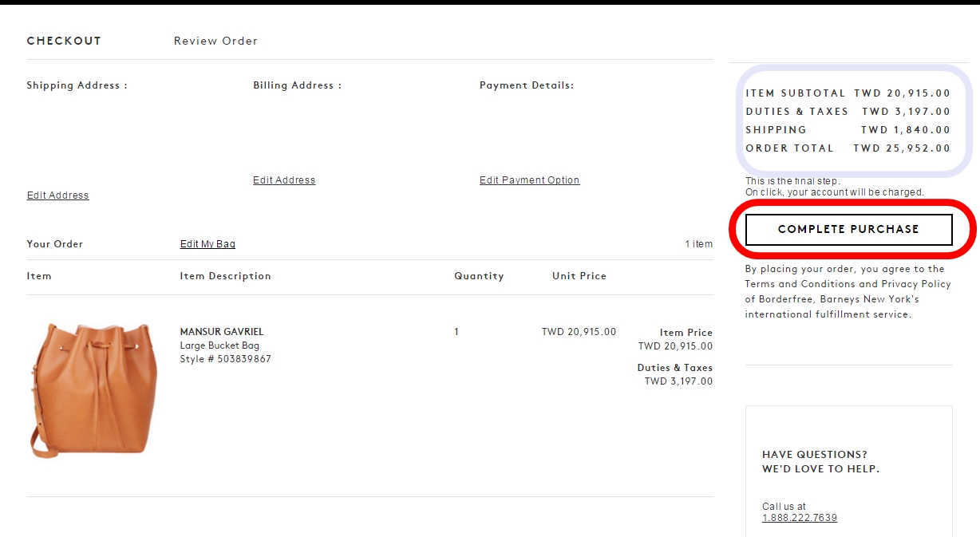Click the Duties & Taxes TWD 3,197.00 summary line
The image size is (980, 537).
(848, 112)
